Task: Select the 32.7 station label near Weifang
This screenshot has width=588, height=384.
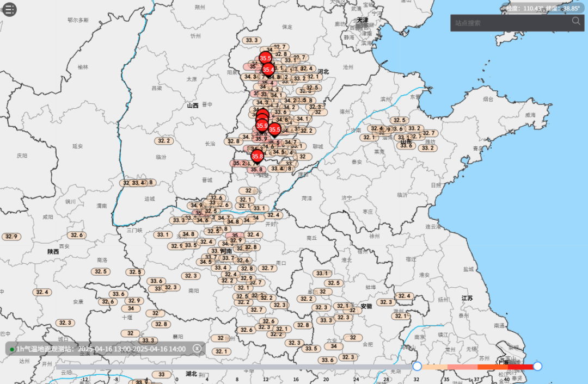Action: coord(429,133)
